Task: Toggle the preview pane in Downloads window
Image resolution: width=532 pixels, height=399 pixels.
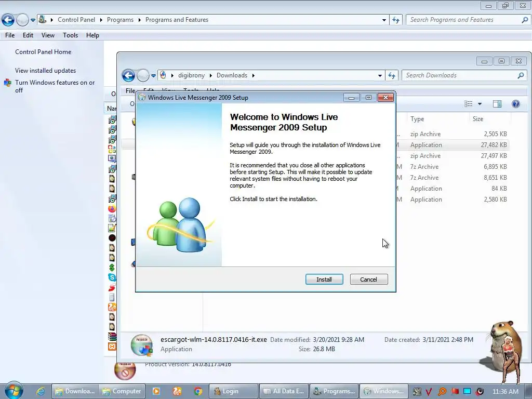Action: [x=497, y=104]
